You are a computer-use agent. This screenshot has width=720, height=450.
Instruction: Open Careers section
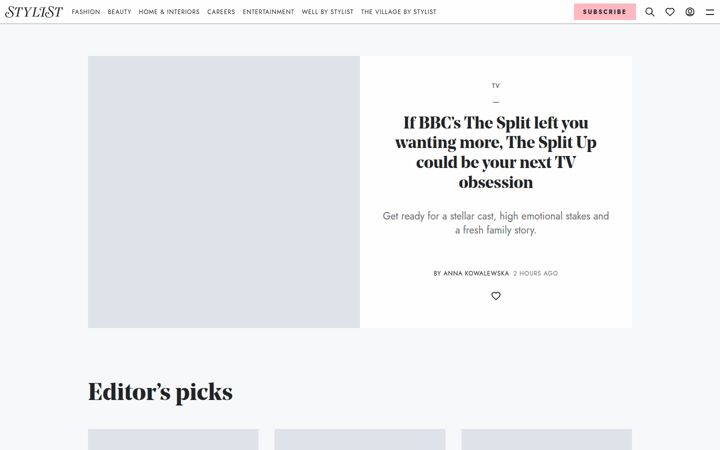click(221, 12)
